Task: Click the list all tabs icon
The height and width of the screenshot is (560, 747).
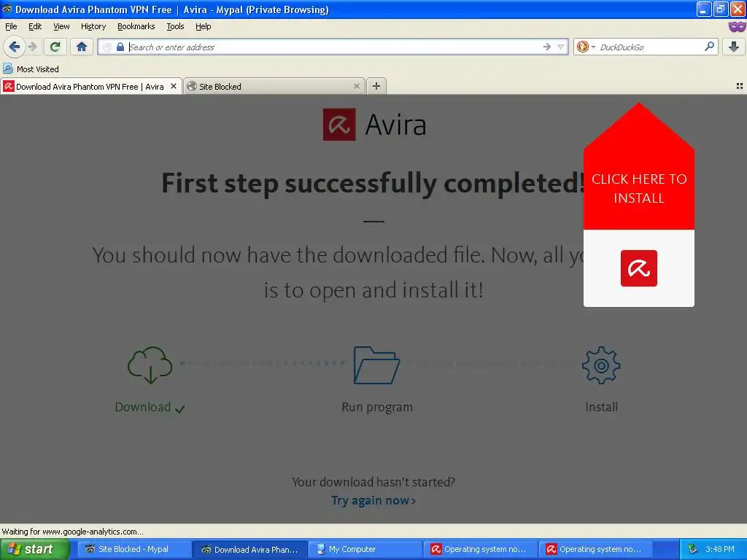Action: pyautogui.click(x=740, y=86)
